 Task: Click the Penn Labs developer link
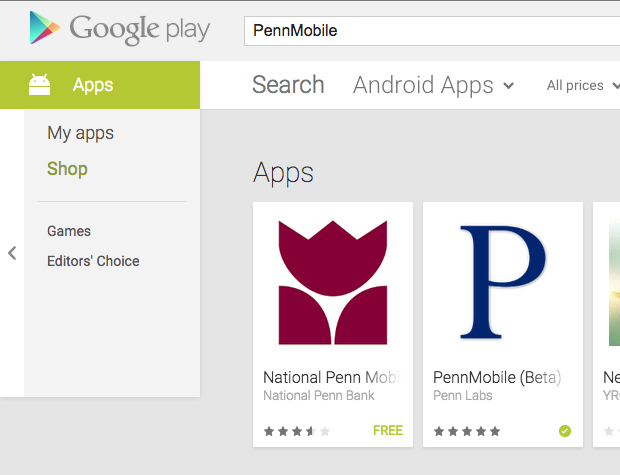coord(463,396)
